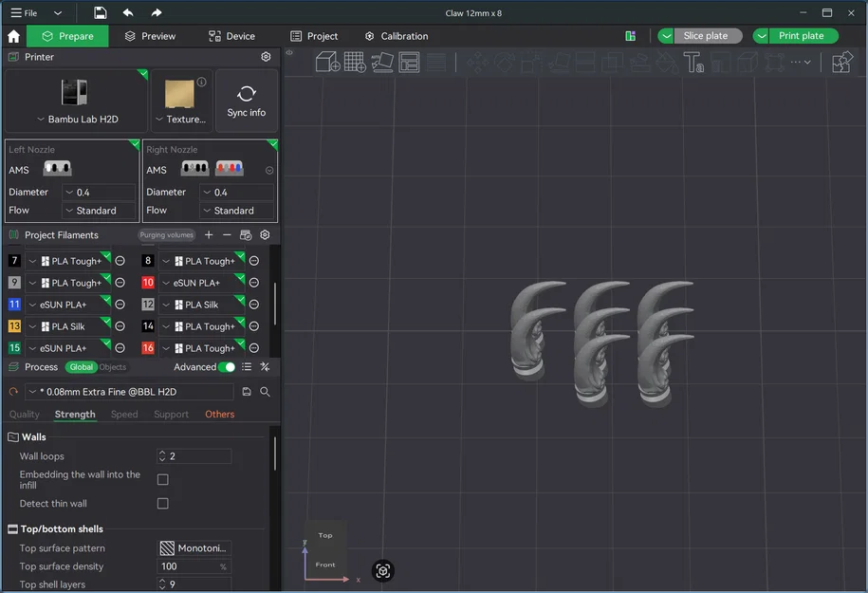The height and width of the screenshot is (593, 868).
Task: Add a filament with plus icon
Action: [209, 234]
